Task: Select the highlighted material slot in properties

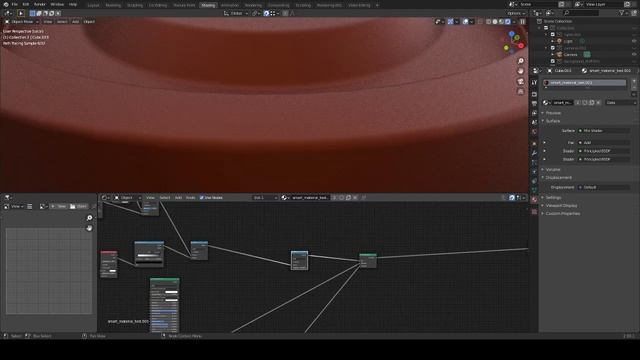Action: coord(584,83)
